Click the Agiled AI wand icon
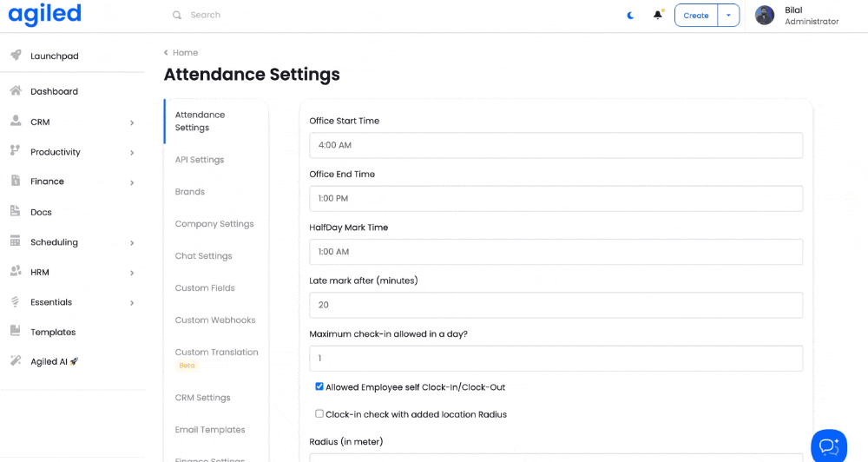 (15, 361)
